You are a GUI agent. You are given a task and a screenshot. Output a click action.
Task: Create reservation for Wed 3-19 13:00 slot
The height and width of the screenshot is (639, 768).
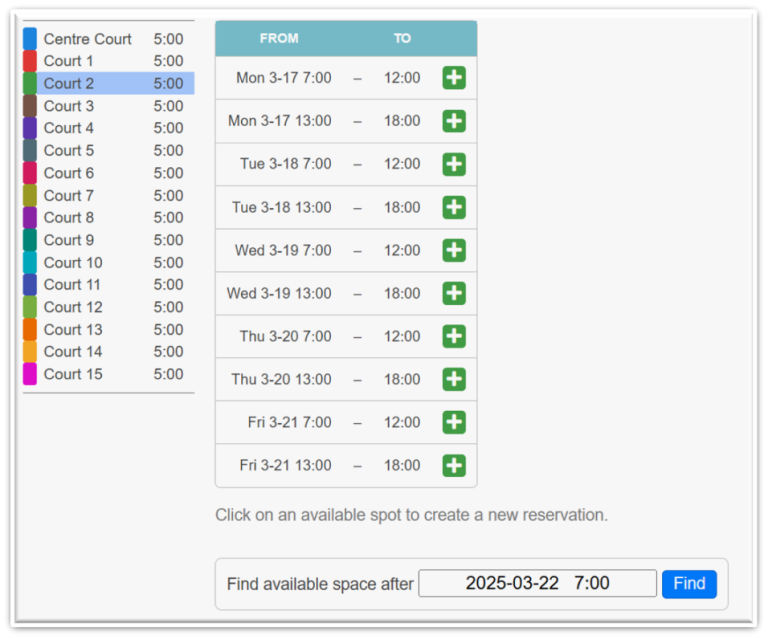click(x=454, y=293)
